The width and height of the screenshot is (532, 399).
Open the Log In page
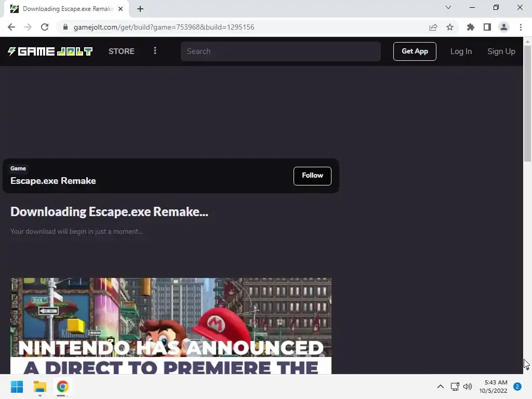click(461, 51)
